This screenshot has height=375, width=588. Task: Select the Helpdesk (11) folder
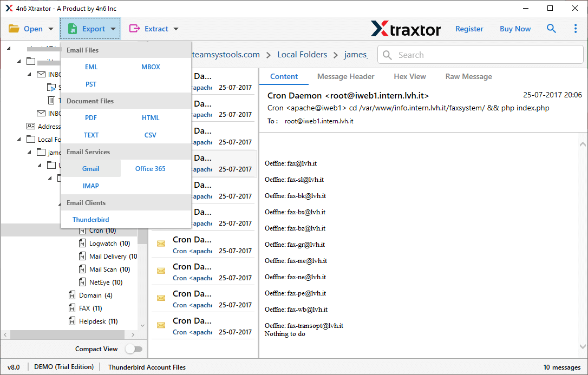[98, 321]
